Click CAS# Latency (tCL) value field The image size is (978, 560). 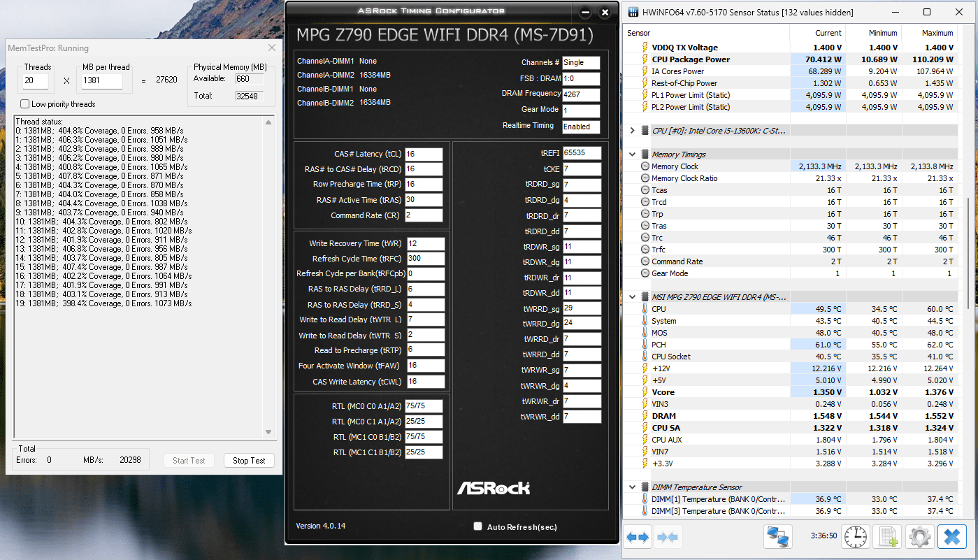pyautogui.click(x=424, y=154)
